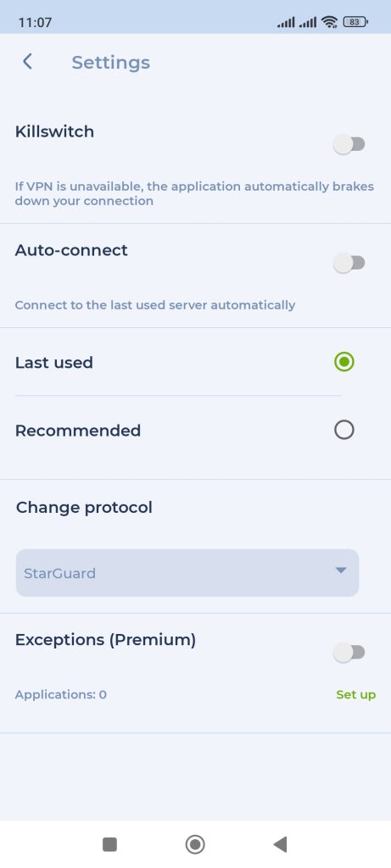Tap the battery indicator icon
The height and width of the screenshot is (868, 391).
[355, 22]
